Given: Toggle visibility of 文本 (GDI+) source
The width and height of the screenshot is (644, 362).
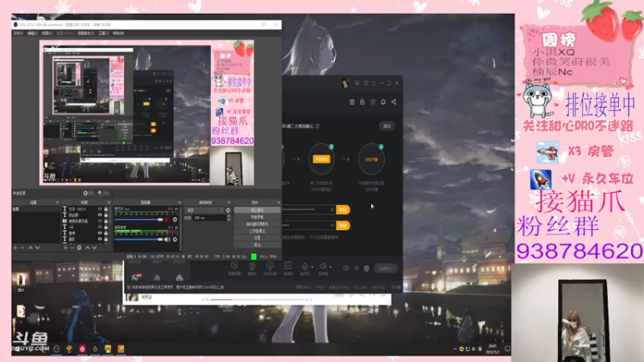Looking at the screenshot, I should pyautogui.click(x=100, y=209).
